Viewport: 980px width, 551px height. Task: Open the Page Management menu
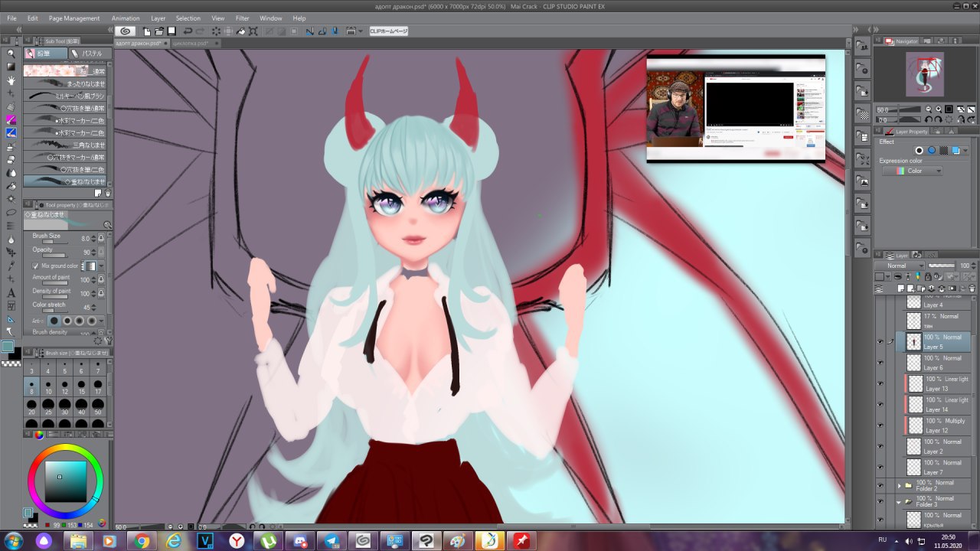[74, 18]
